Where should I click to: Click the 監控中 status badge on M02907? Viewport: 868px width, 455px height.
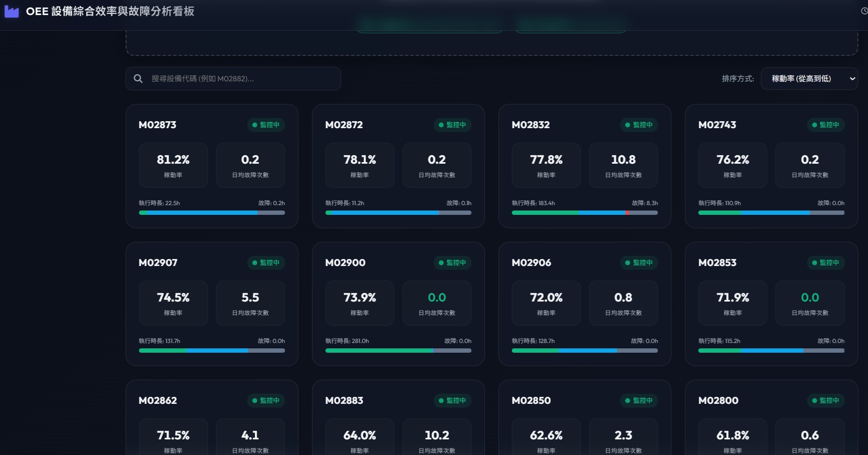pyautogui.click(x=266, y=263)
